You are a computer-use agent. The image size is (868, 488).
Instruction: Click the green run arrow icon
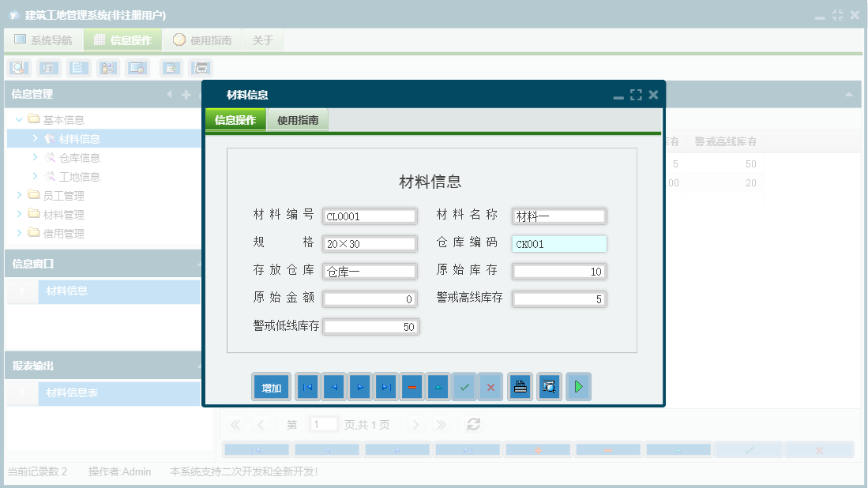click(578, 386)
